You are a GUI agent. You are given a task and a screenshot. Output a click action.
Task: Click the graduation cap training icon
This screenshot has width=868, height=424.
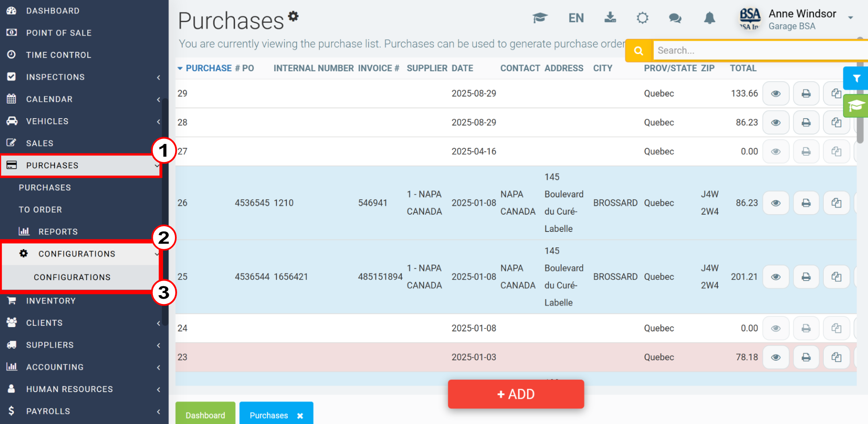tap(540, 18)
